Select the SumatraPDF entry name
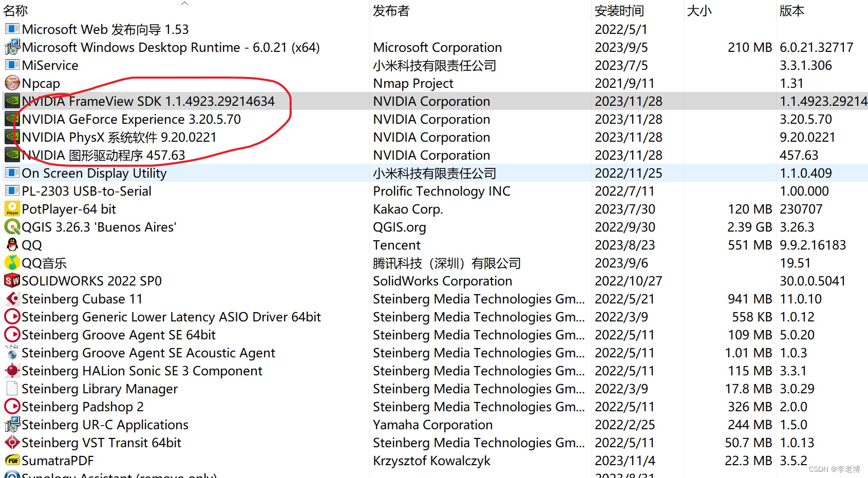The image size is (868, 478). pyautogui.click(x=58, y=461)
